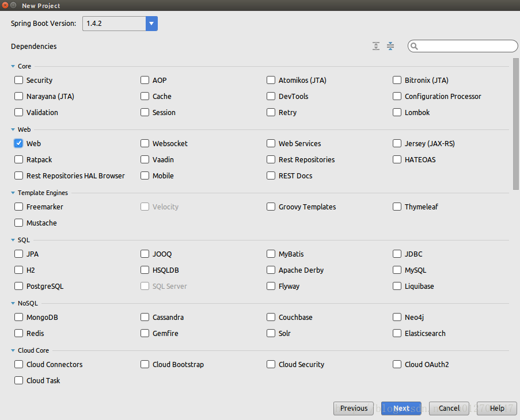Click the vertical scrollbar of dependencies list

pos(515,124)
